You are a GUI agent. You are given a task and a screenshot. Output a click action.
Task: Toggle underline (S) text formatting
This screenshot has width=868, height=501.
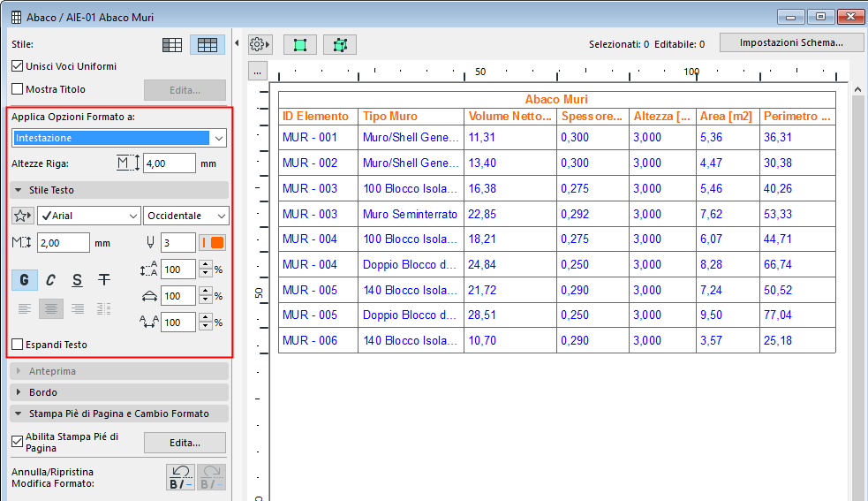tap(78, 280)
